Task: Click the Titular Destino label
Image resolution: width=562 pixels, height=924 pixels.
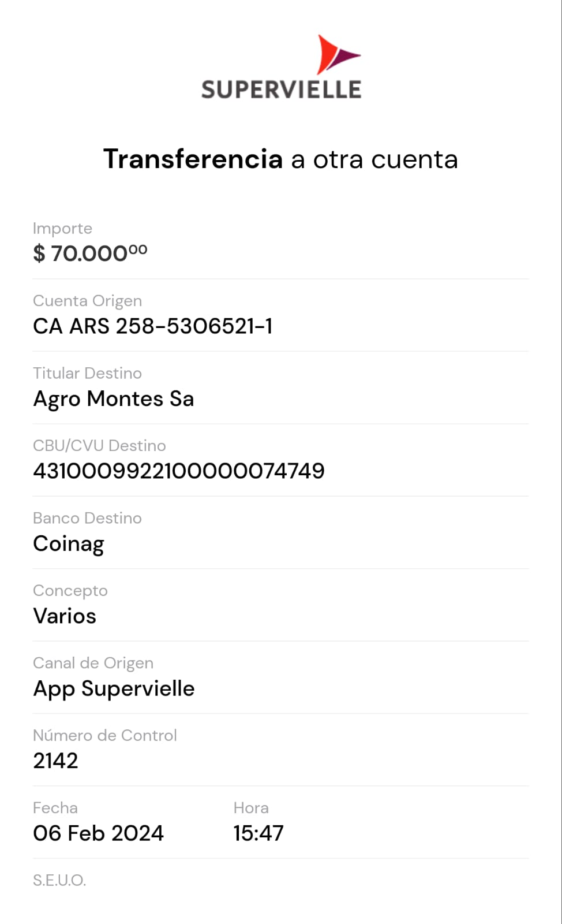Action: [x=87, y=373]
